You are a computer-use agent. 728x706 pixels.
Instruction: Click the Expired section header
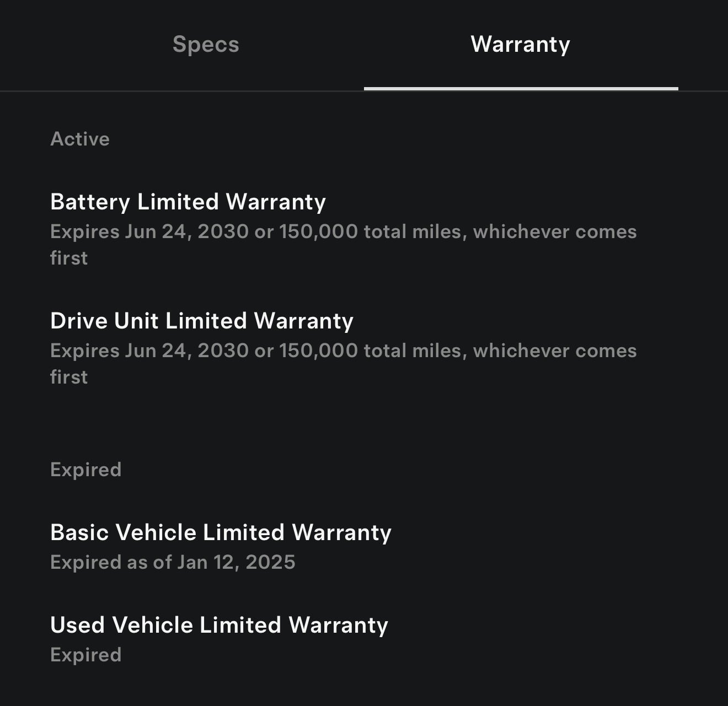tap(85, 469)
